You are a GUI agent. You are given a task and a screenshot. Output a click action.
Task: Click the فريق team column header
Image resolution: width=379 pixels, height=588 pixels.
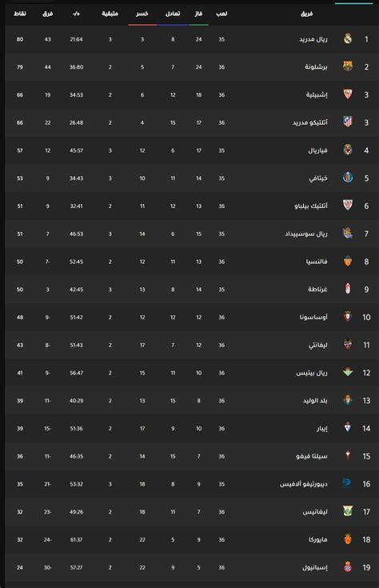(307, 14)
